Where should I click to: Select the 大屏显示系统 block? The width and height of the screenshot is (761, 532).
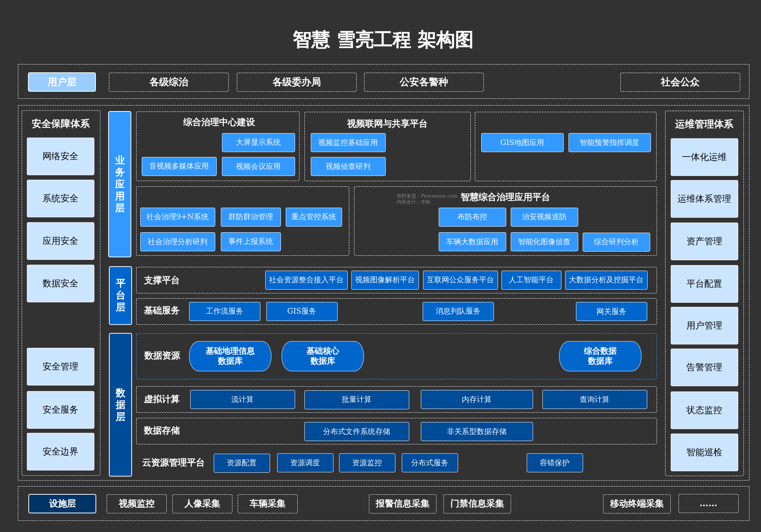pos(258,142)
